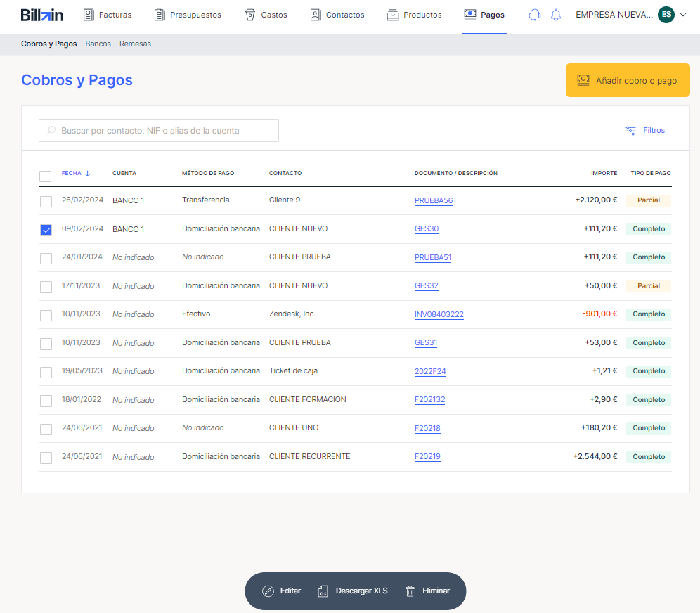Sort by Fecha using arrow icon
Image resolution: width=700 pixels, height=613 pixels.
click(x=87, y=173)
